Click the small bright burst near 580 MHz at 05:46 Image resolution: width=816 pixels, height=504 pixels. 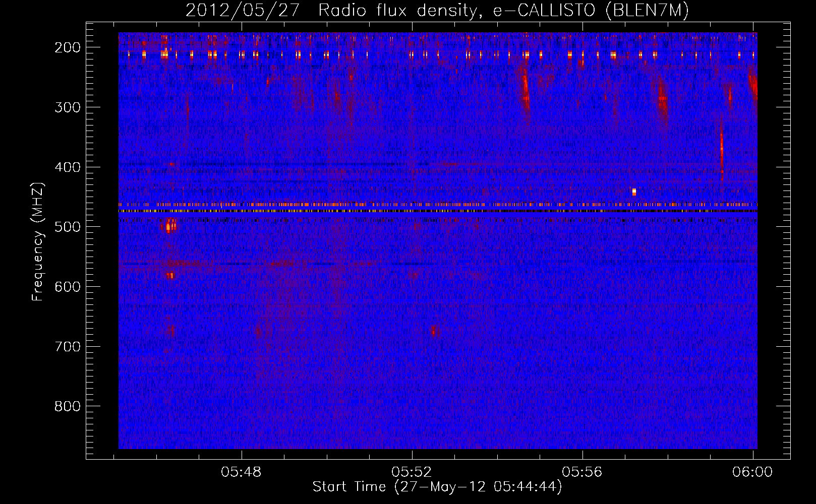[170, 276]
